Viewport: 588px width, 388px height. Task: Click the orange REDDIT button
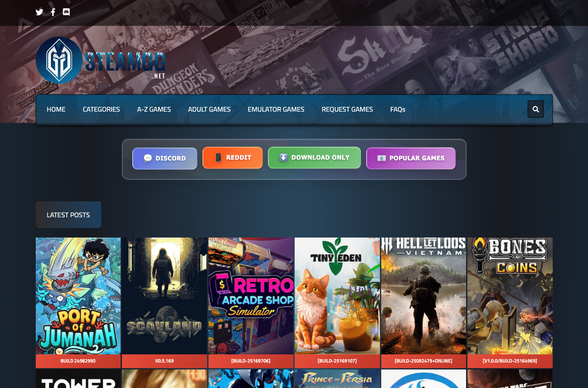(x=233, y=158)
